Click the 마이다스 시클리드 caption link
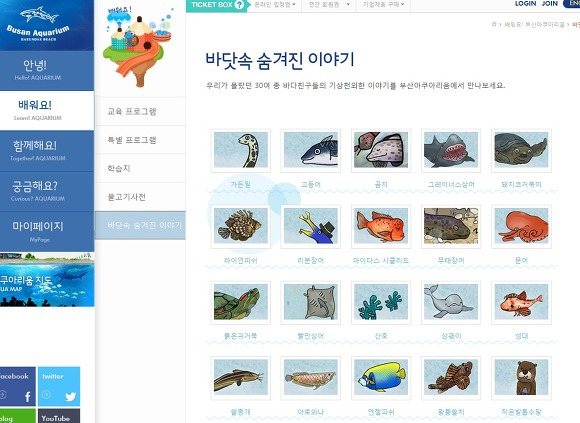580x423 pixels. (381, 260)
